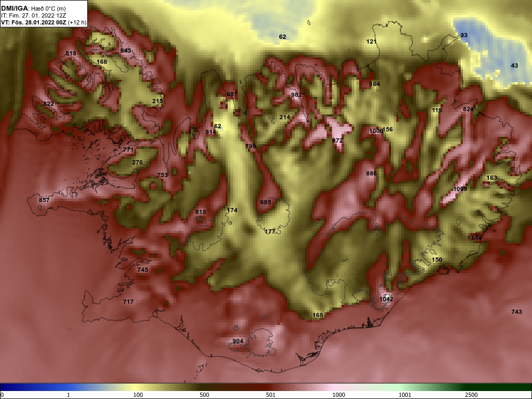Click the 1042 height value
The height and width of the screenshot is (399, 532).
coord(386,299)
